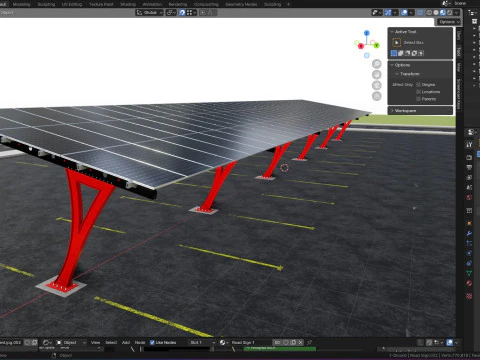Open the Texture Paint workspace tab
The width and height of the screenshot is (480, 360).
pyautogui.click(x=101, y=4)
